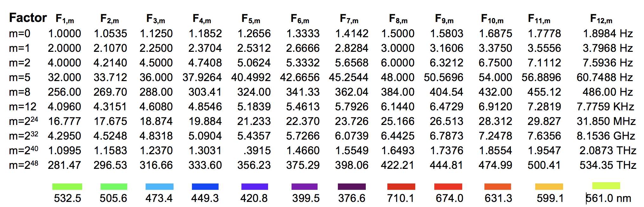Click the value 2.0873 THz
644x207 pixels.
coord(608,150)
